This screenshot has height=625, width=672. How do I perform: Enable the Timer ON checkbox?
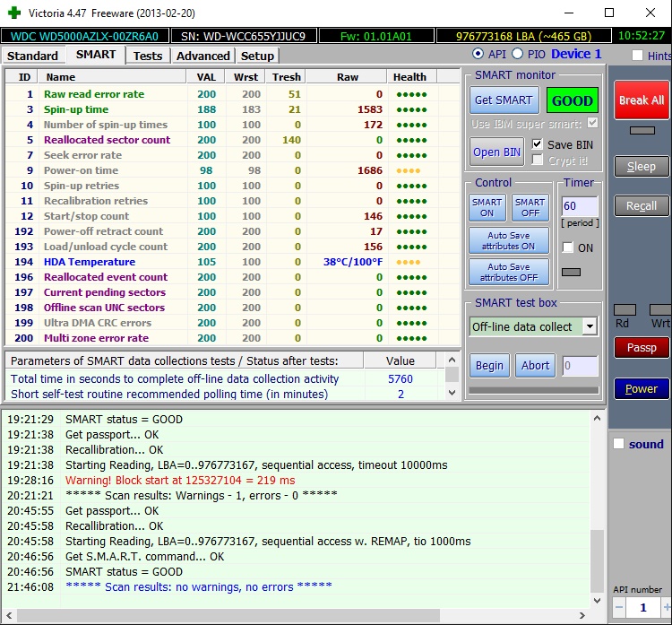click(567, 247)
